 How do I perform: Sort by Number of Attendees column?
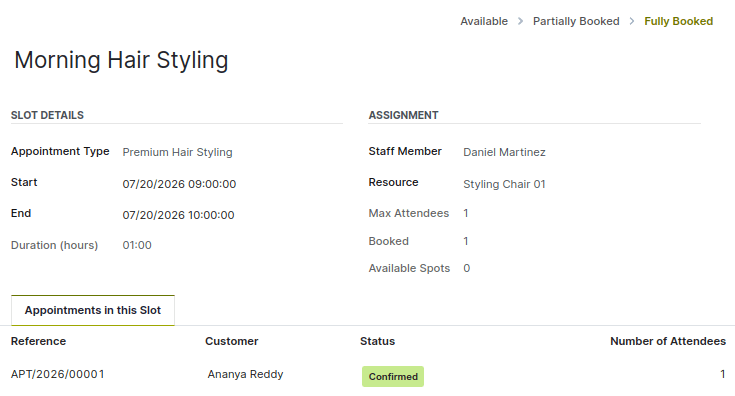(668, 341)
